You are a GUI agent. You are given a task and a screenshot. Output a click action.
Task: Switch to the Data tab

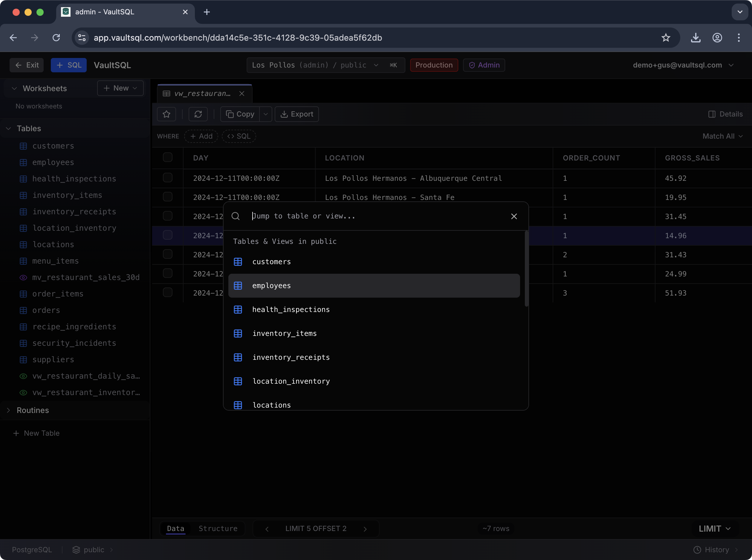pos(176,529)
